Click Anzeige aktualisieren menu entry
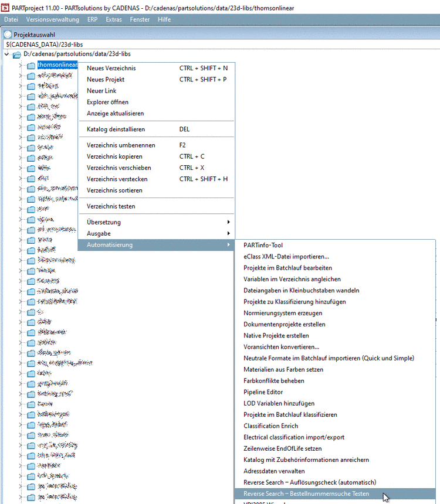The width and height of the screenshot is (440, 504). [x=157, y=113]
